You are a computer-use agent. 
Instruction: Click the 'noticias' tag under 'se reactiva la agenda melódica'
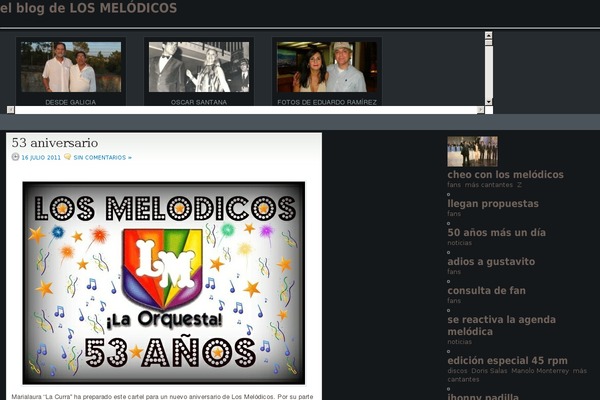[x=460, y=342]
